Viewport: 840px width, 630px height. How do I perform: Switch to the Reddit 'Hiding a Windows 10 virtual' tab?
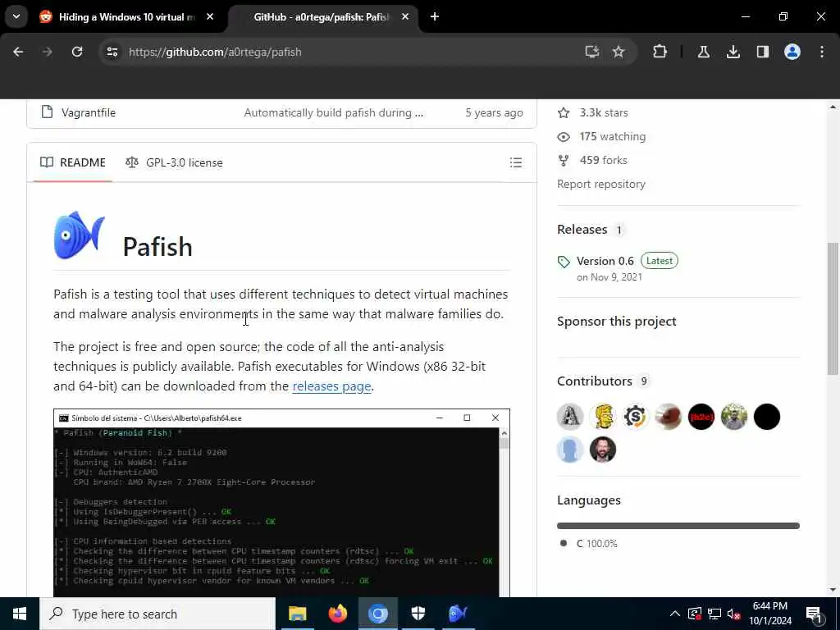click(126, 17)
